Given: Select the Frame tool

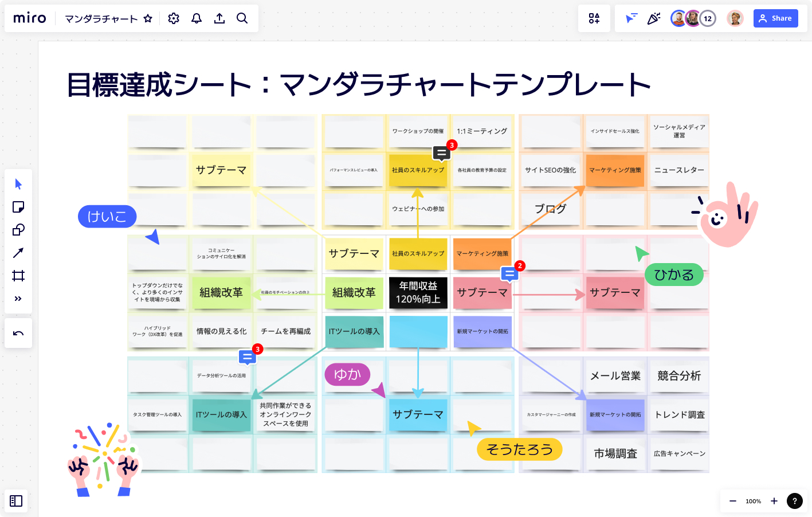Looking at the screenshot, I should (18, 275).
